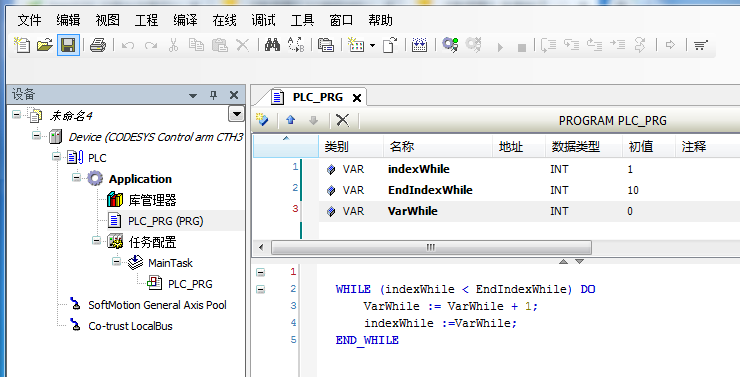The image size is (740, 377).
Task: Open the Add Object dropdown arrow
Action: [x=372, y=46]
